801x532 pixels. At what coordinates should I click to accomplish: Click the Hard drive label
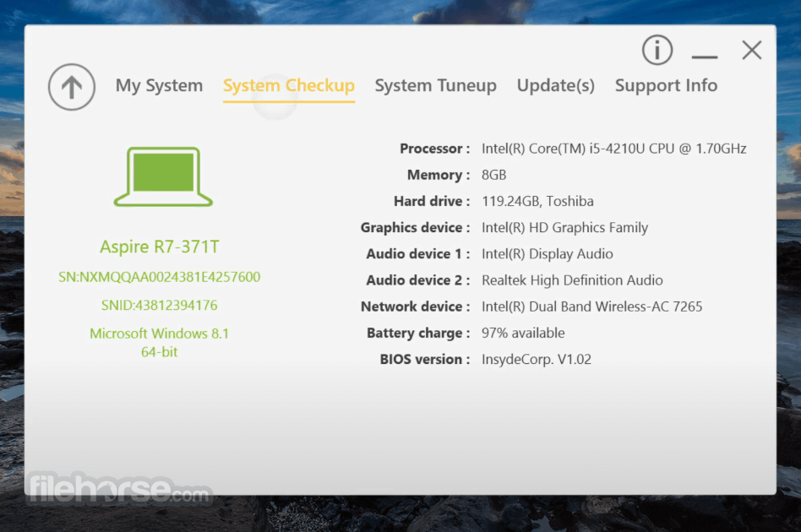(432, 201)
